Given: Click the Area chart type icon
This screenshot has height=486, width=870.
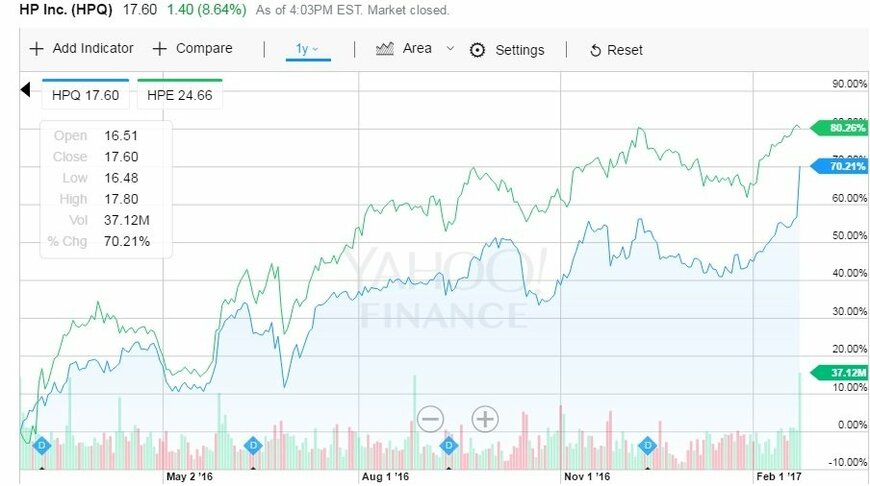Looking at the screenshot, I should (385, 49).
